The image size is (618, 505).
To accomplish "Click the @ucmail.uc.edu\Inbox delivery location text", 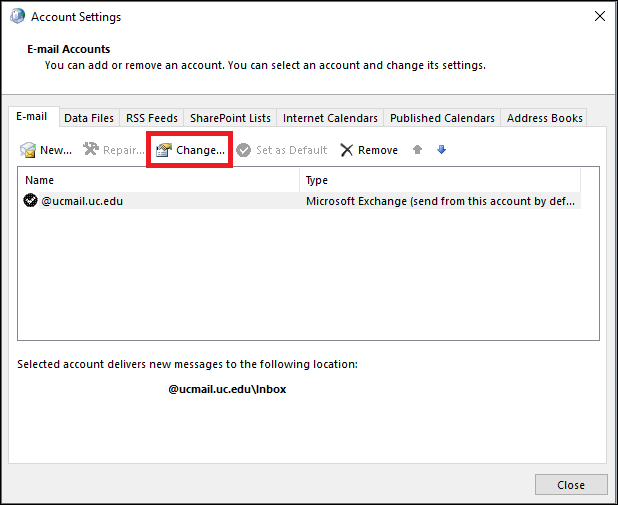I will [x=227, y=389].
